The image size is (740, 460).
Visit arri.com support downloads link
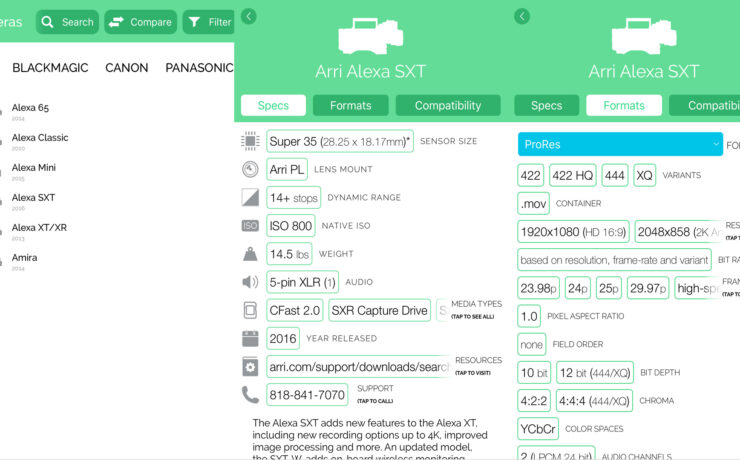click(358, 367)
